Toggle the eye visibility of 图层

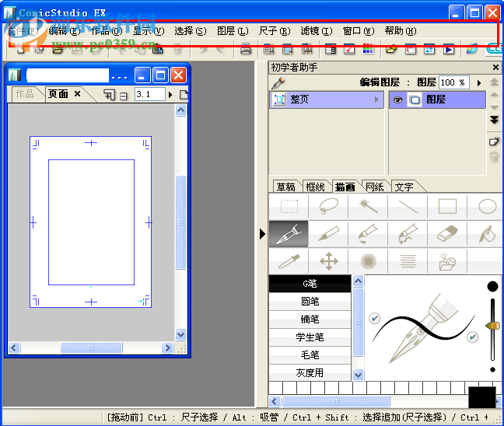click(398, 100)
